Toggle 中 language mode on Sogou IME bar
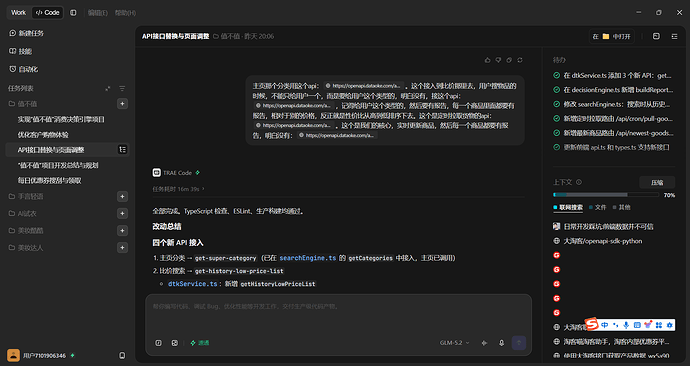Viewport: 690px width, 366px height. [605, 325]
